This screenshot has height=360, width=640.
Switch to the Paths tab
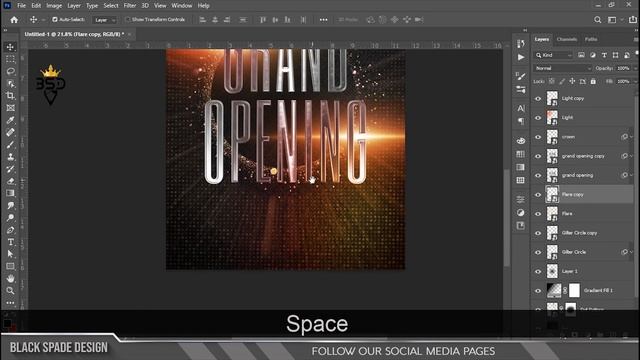point(591,39)
